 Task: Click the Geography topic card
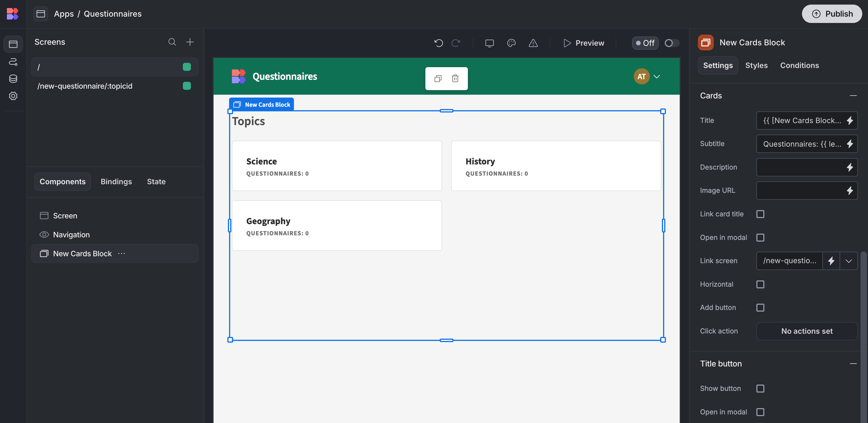(337, 226)
